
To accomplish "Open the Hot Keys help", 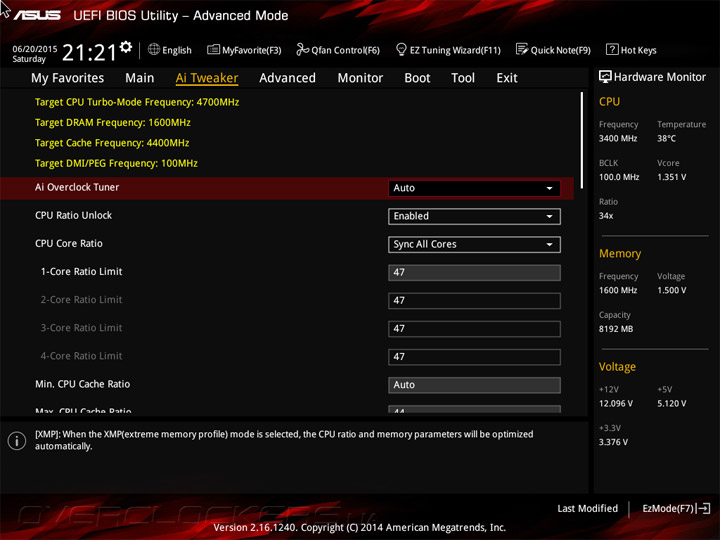I will [x=631, y=50].
